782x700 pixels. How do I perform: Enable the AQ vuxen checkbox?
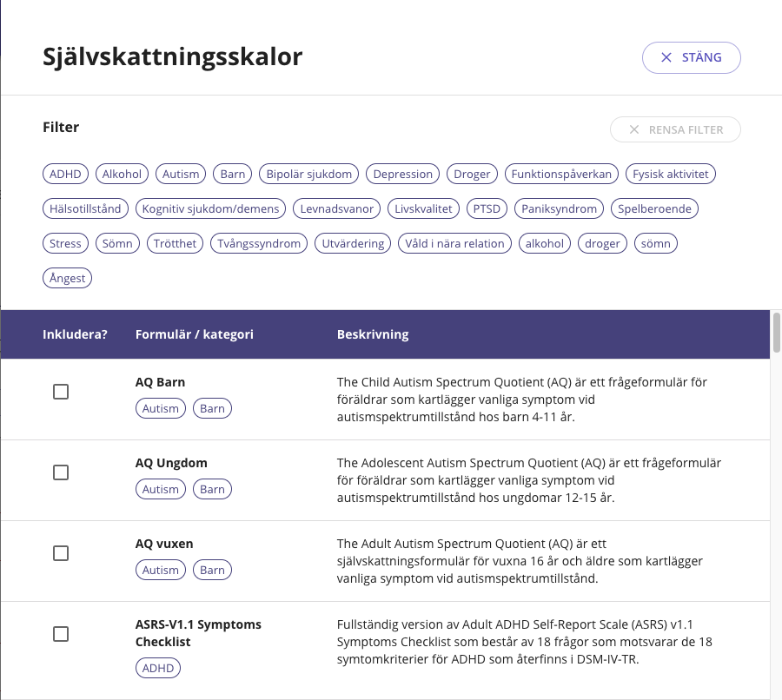[x=61, y=553]
